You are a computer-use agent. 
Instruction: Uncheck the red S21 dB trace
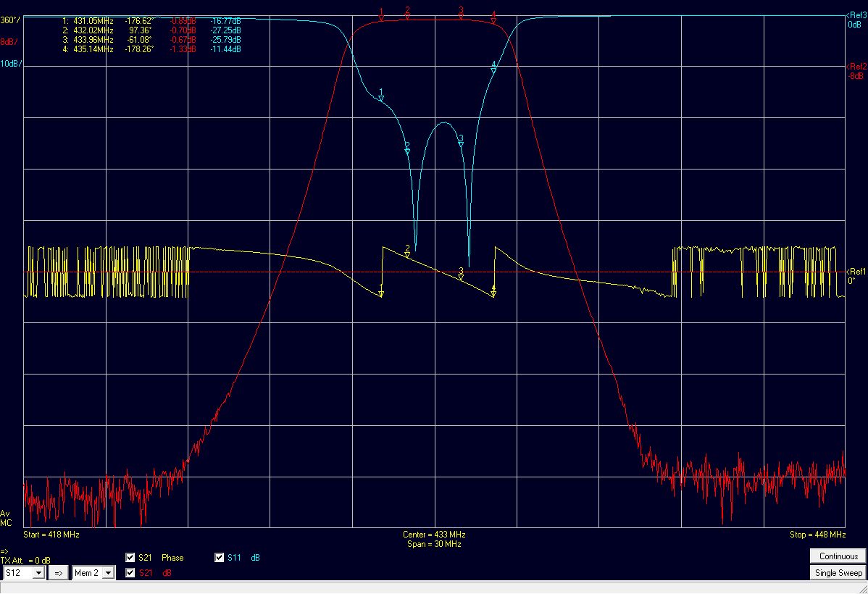129,572
